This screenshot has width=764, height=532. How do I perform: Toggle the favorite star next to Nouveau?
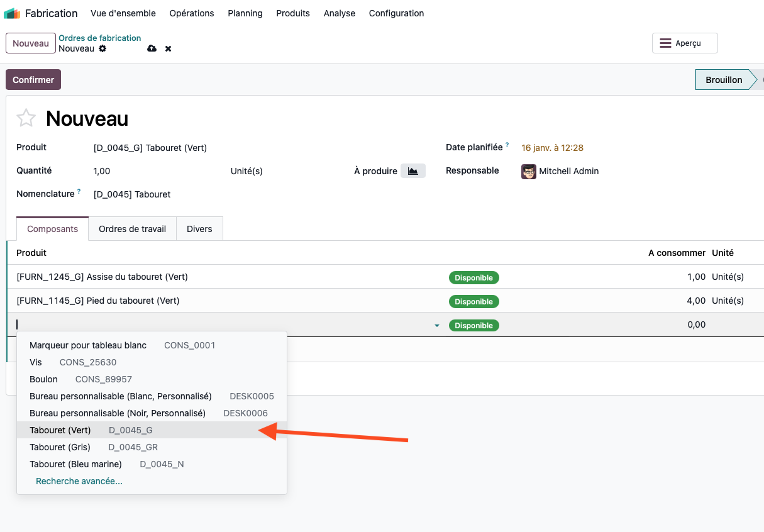[26, 118]
